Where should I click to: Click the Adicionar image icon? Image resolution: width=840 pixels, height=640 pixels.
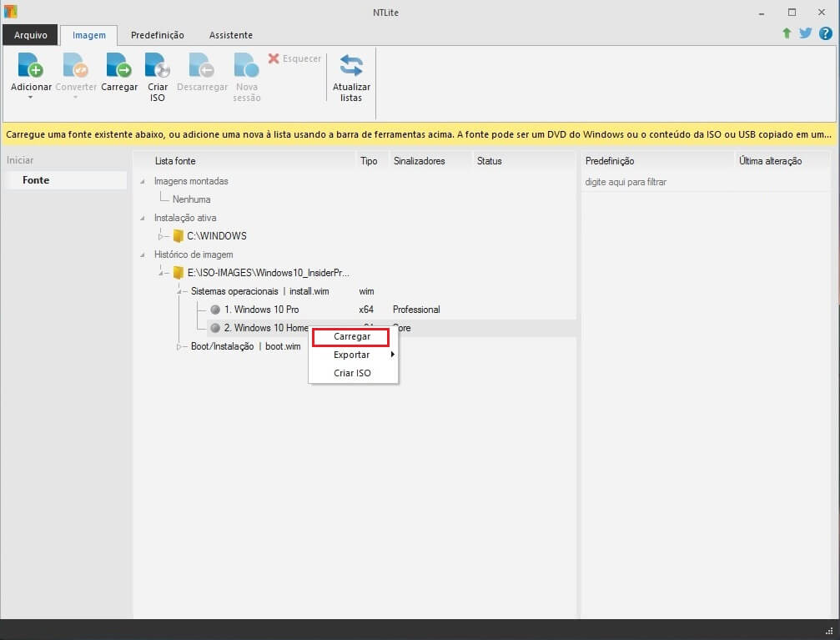tap(30, 66)
